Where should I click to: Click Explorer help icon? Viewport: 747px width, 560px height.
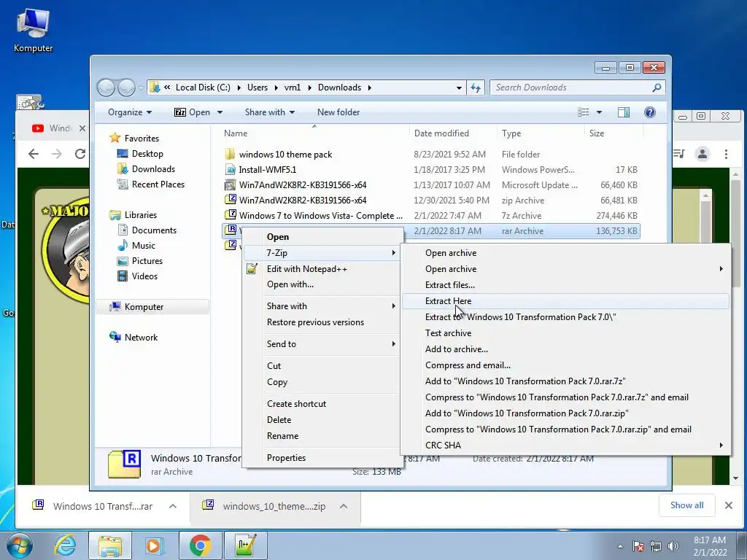point(650,112)
